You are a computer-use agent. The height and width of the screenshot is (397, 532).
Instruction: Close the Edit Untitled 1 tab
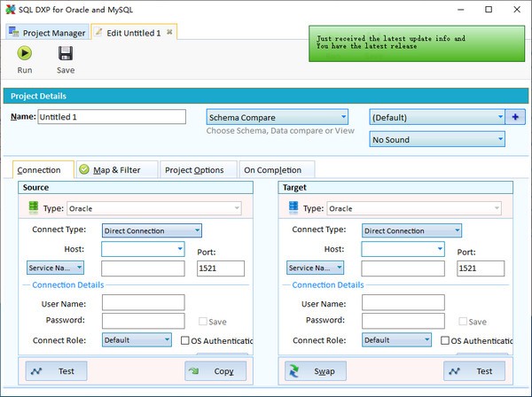pos(170,32)
